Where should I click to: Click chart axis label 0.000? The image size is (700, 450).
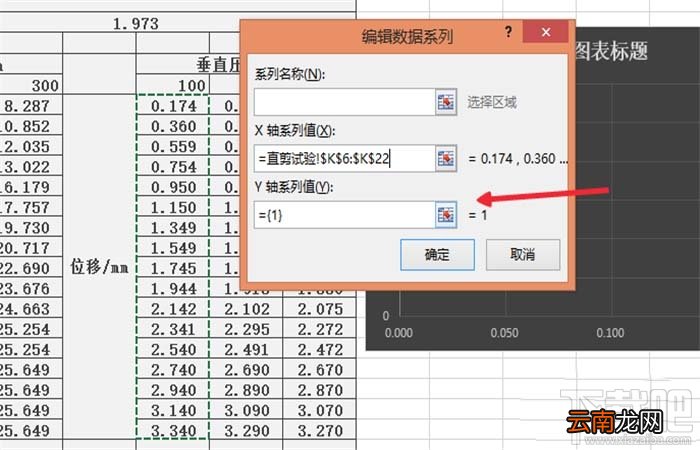pyautogui.click(x=398, y=333)
